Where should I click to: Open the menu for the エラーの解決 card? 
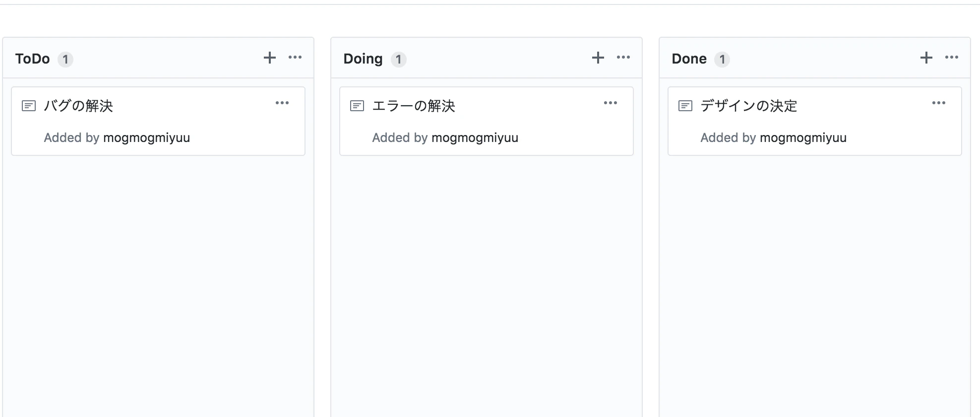611,103
